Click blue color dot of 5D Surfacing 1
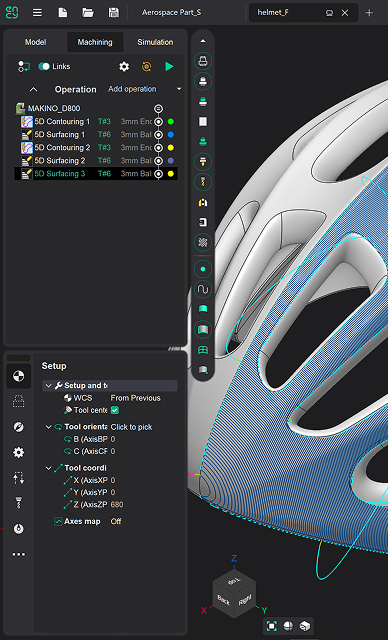Image resolution: width=388 pixels, height=640 pixels. [x=171, y=135]
